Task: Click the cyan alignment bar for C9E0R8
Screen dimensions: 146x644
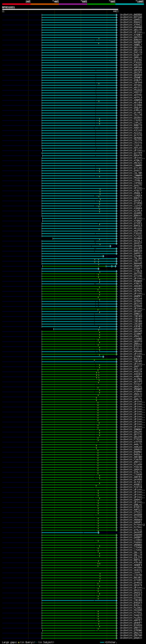Action: click(79, 600)
